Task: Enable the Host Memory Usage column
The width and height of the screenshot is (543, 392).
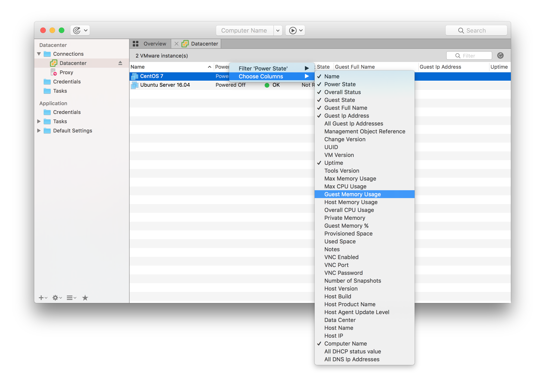Action: [x=364, y=202]
